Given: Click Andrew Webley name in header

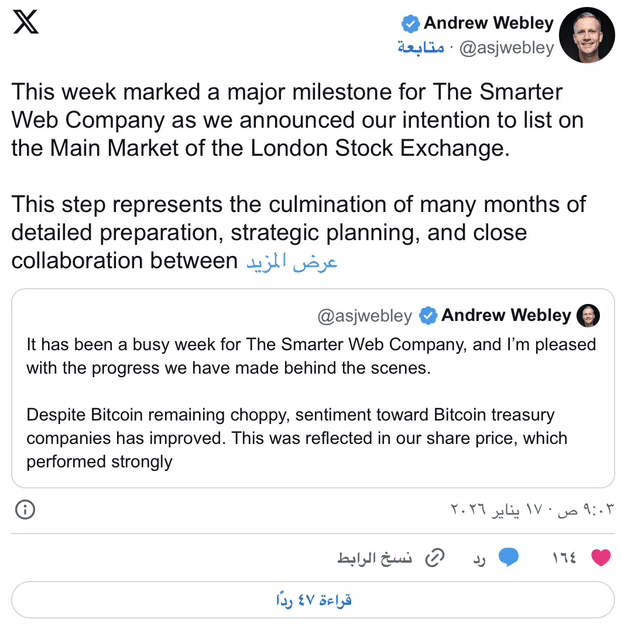Looking at the screenshot, I should point(486,23).
